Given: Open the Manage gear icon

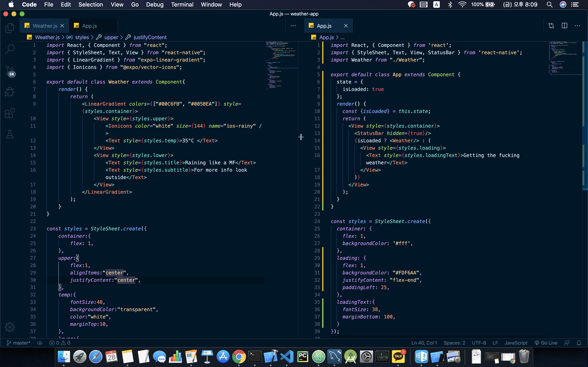Looking at the screenshot, I should [10, 327].
